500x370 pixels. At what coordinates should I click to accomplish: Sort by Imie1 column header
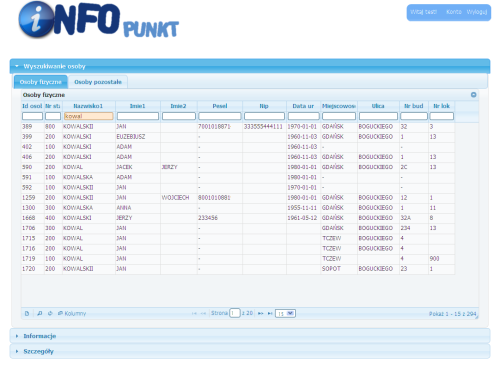click(138, 106)
